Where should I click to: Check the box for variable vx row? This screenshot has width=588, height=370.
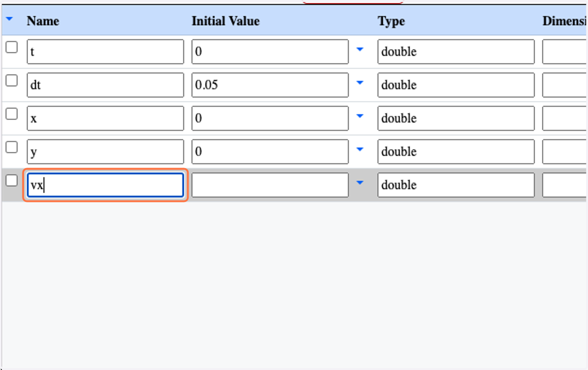(x=11, y=180)
